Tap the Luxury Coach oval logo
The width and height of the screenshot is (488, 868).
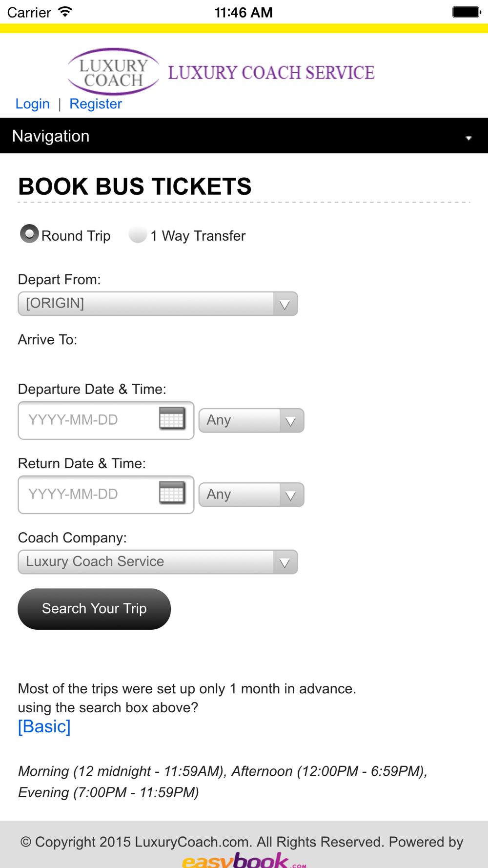(x=113, y=72)
